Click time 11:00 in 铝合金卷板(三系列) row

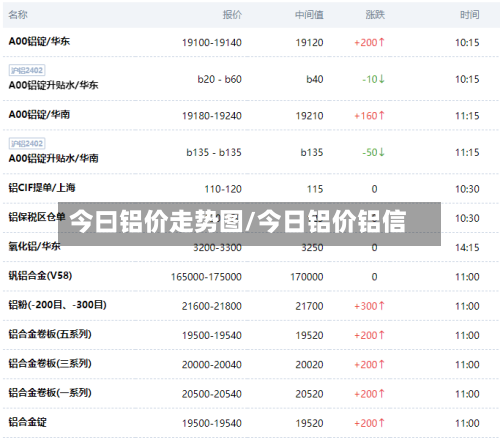(467, 365)
